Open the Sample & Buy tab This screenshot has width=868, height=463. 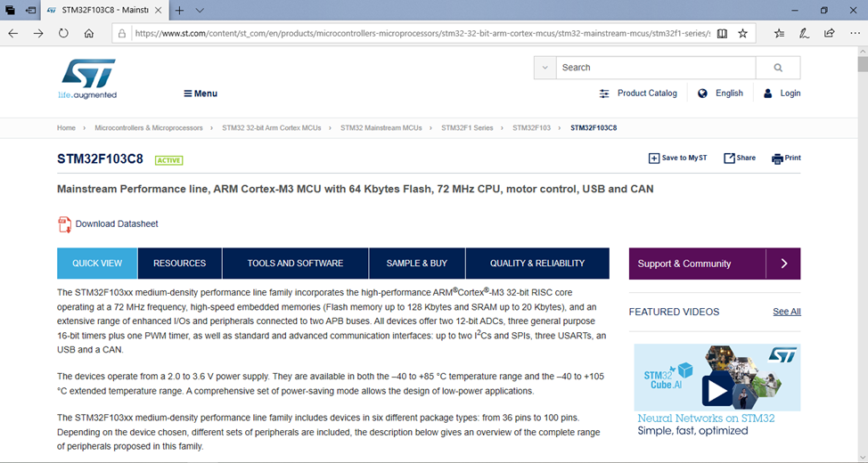click(x=417, y=264)
